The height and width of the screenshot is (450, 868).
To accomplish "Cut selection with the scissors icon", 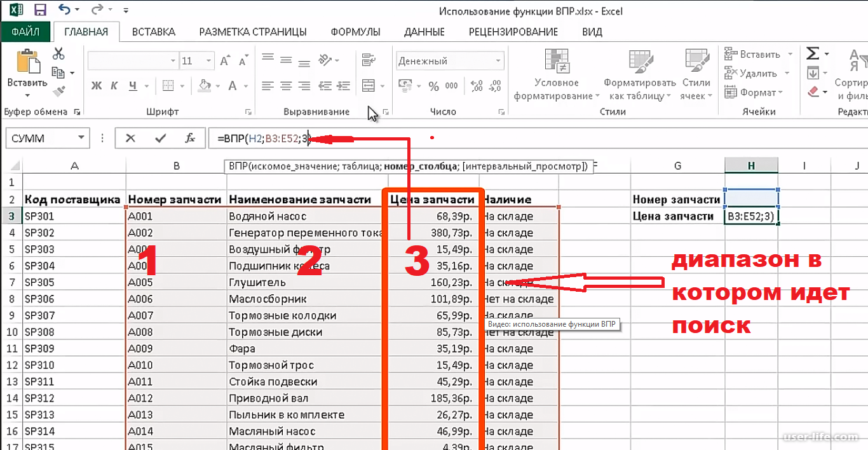I will 58,53.
